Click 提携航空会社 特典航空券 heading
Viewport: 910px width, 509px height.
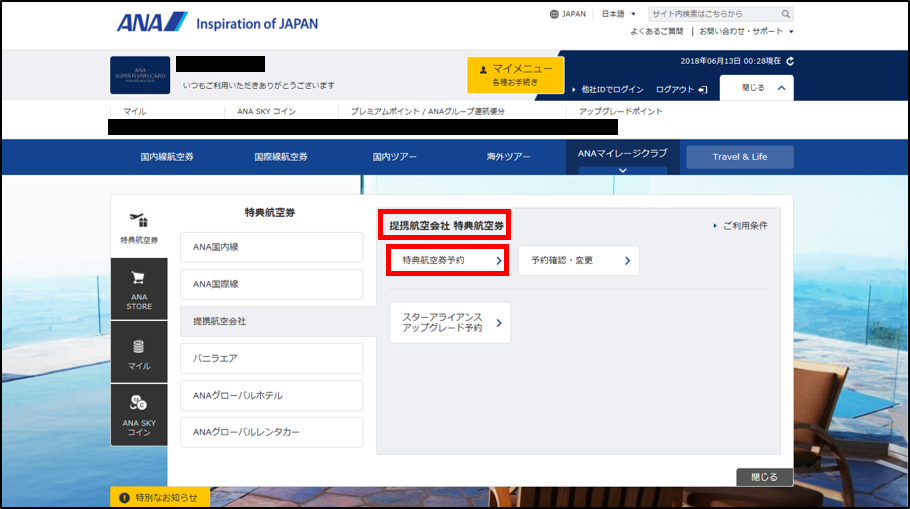click(x=446, y=226)
